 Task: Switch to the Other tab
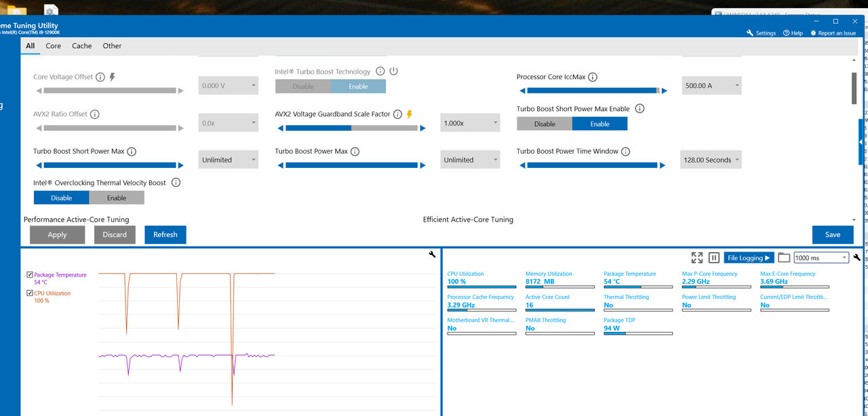tap(112, 46)
